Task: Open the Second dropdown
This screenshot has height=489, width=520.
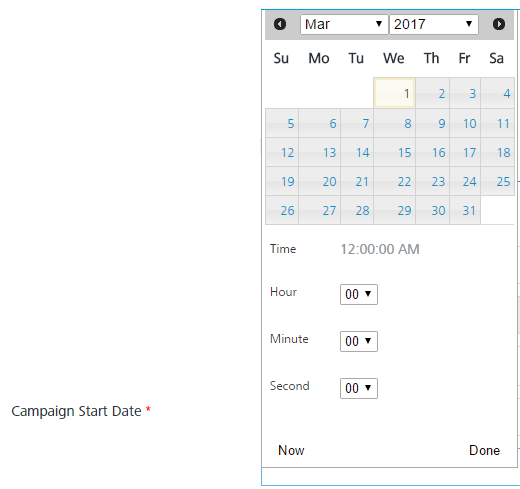Action: pos(359,388)
